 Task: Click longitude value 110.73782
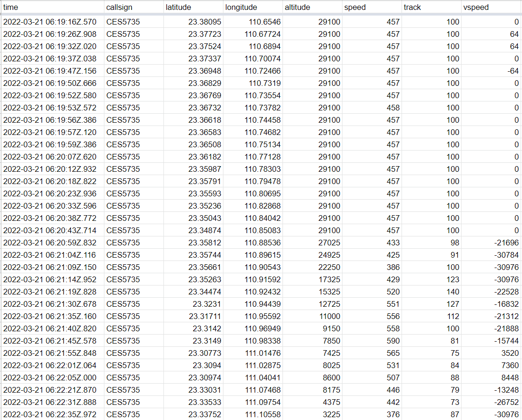262,108
